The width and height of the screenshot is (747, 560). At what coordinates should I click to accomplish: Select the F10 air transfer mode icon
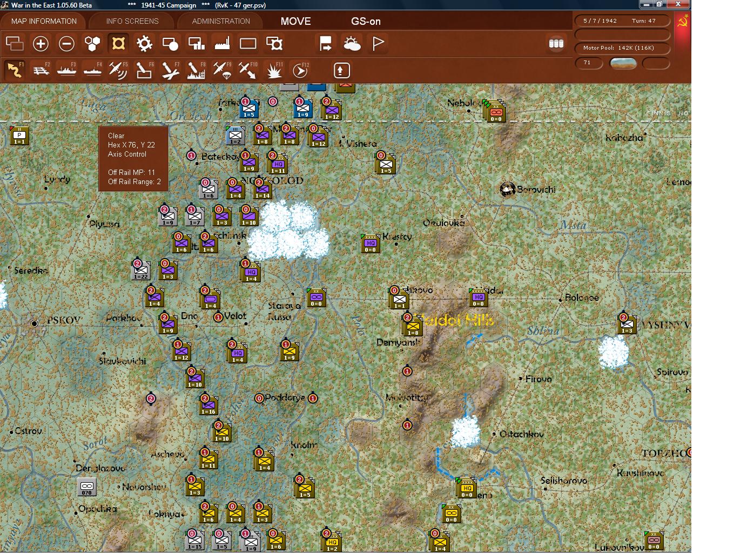248,70
